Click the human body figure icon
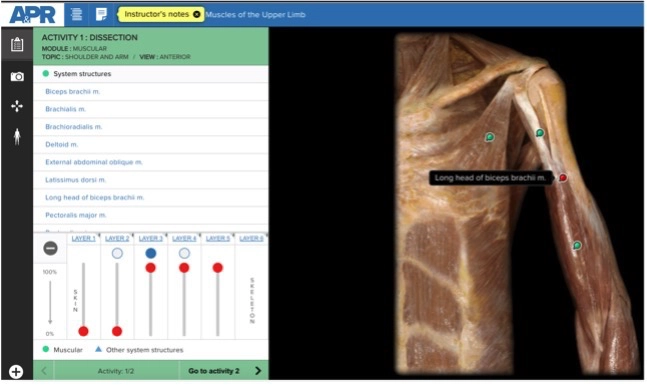This screenshot has height=385, width=647. (17, 137)
